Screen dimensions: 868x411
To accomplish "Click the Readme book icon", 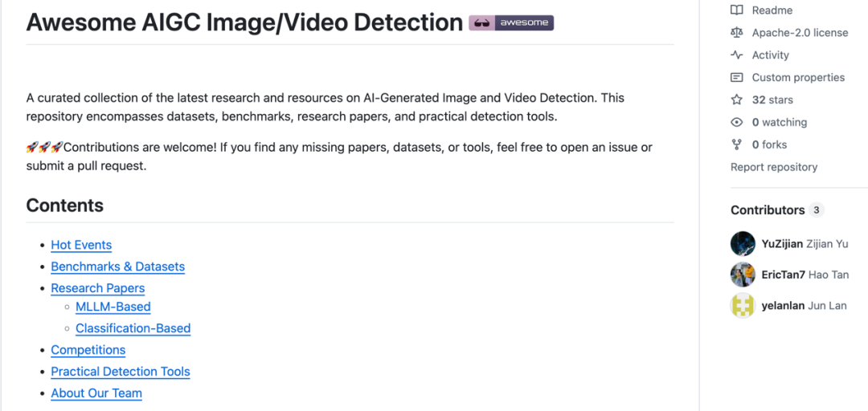I will pyautogui.click(x=736, y=10).
